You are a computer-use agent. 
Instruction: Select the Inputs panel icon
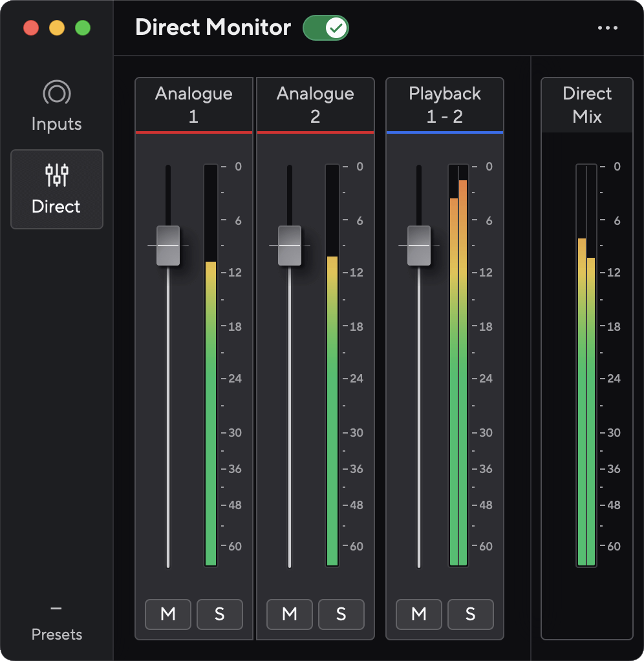click(x=56, y=92)
